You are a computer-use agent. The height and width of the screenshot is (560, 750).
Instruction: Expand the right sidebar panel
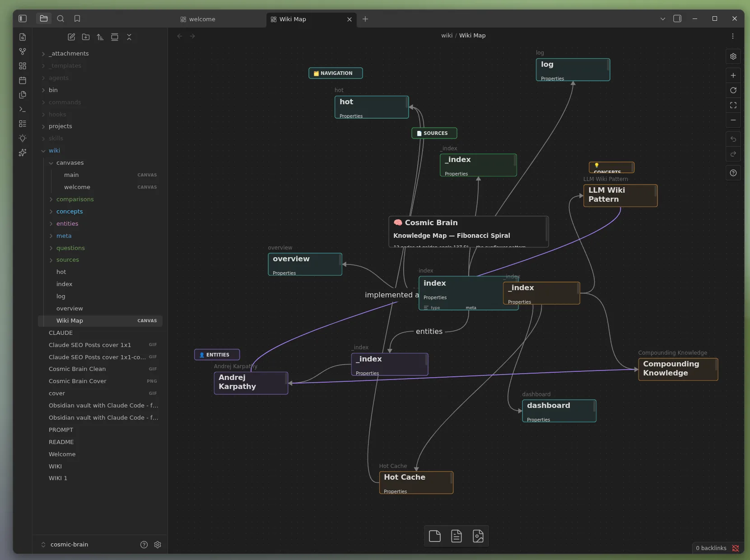pos(678,19)
